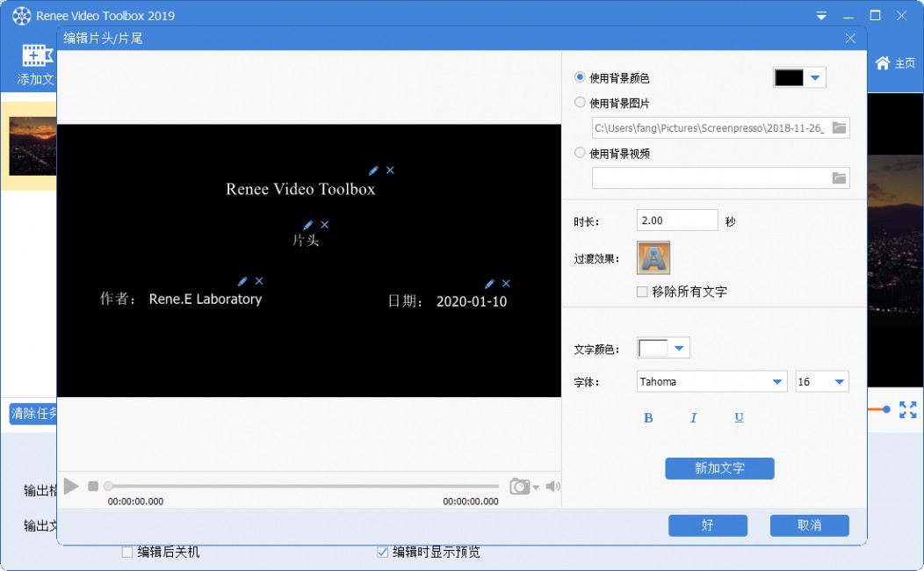
Task: Open the snapshot options arrow beside camera
Action: click(536, 488)
